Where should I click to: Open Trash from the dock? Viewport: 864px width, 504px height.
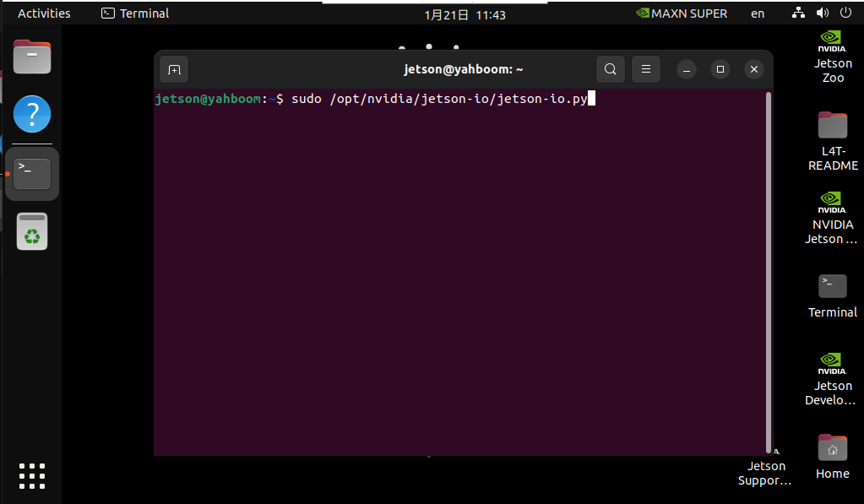pyautogui.click(x=32, y=231)
